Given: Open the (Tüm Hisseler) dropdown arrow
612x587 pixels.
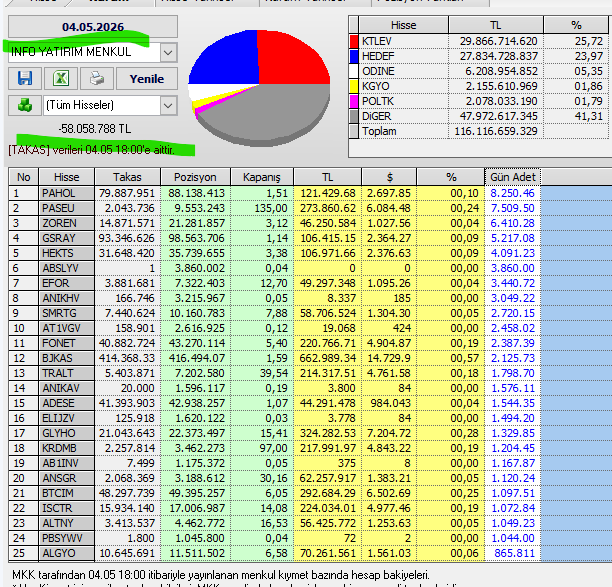Looking at the screenshot, I should coord(168,105).
